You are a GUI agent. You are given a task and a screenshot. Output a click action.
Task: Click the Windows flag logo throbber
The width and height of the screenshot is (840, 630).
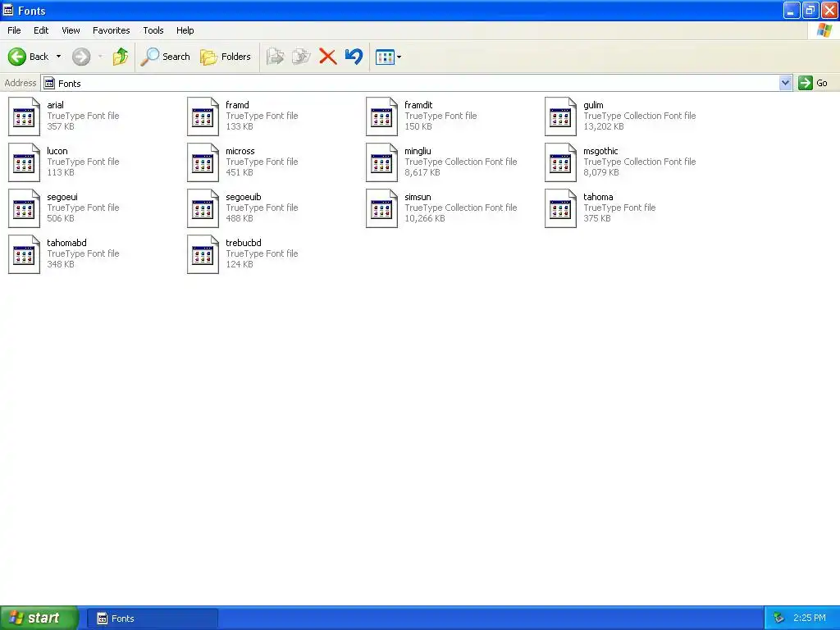[824, 30]
